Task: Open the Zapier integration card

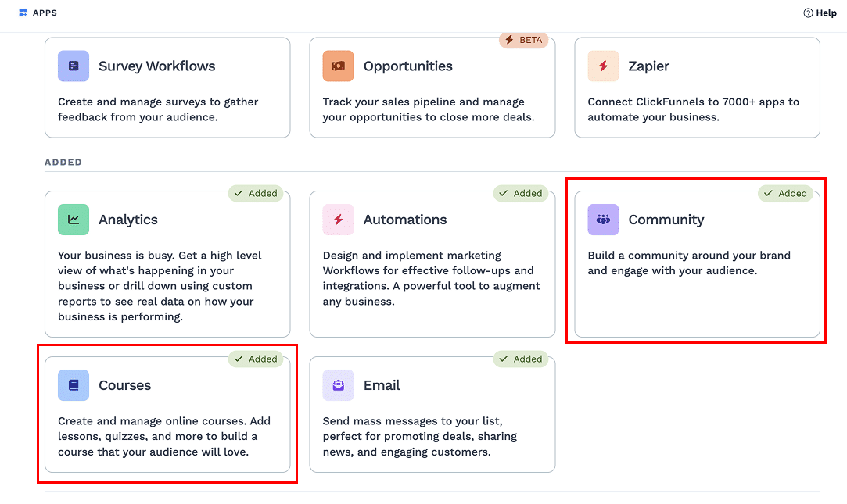Action: (697, 88)
